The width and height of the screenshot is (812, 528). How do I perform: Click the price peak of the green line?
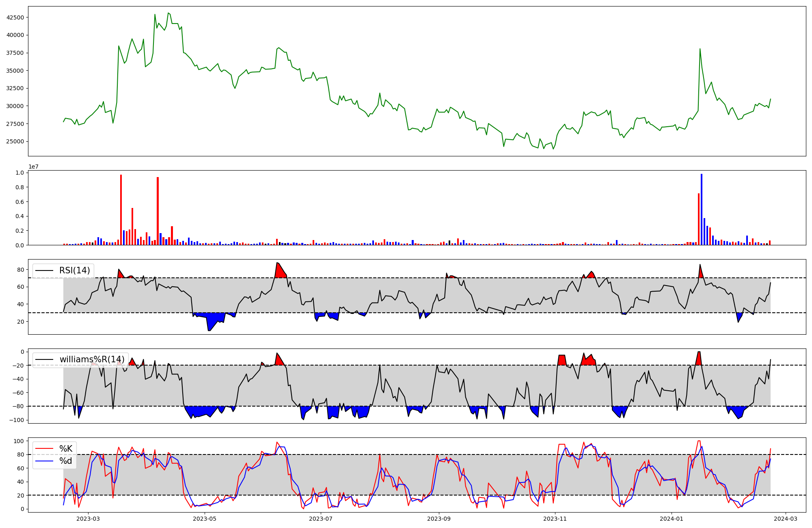tap(168, 13)
